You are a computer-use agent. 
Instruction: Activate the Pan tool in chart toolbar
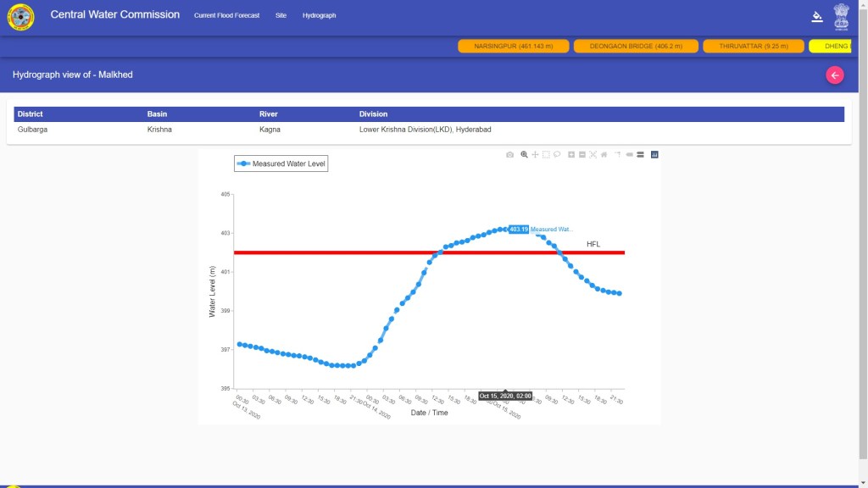tap(535, 154)
